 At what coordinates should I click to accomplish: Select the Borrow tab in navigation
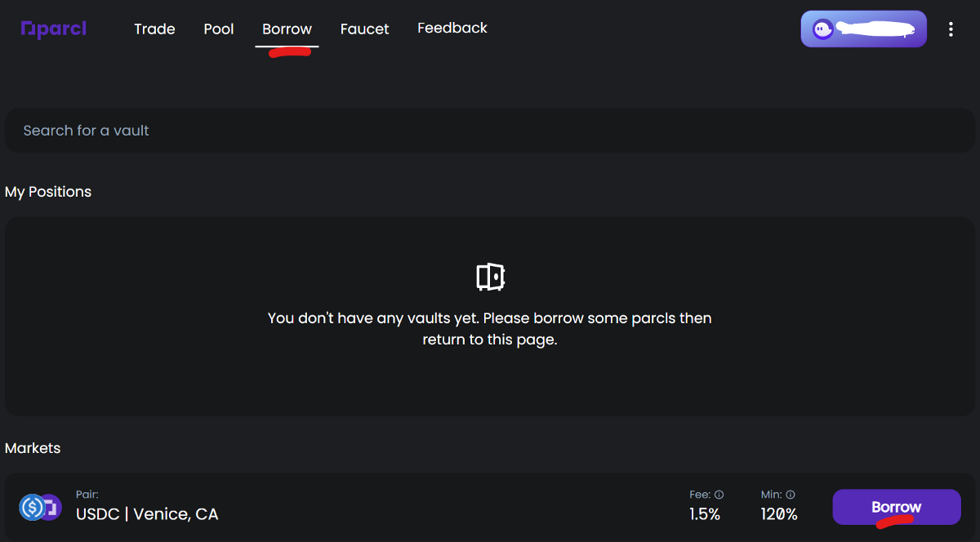287,29
